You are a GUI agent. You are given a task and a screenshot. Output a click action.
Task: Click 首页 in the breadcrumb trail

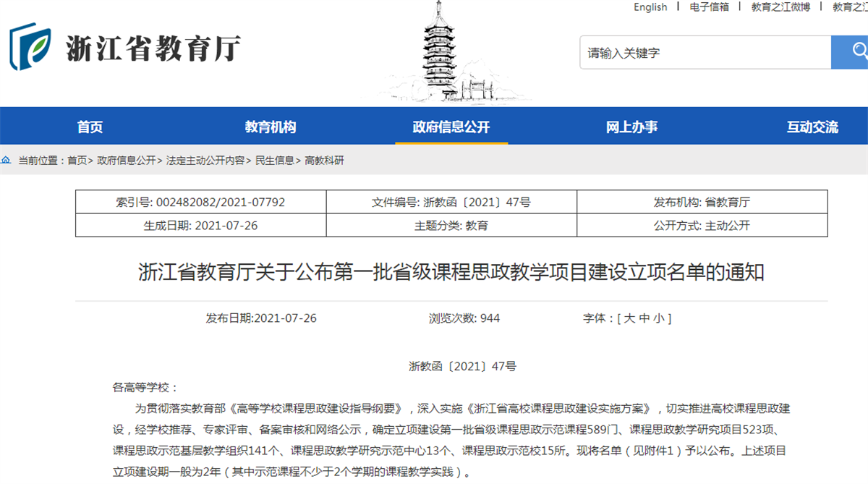pos(77,161)
